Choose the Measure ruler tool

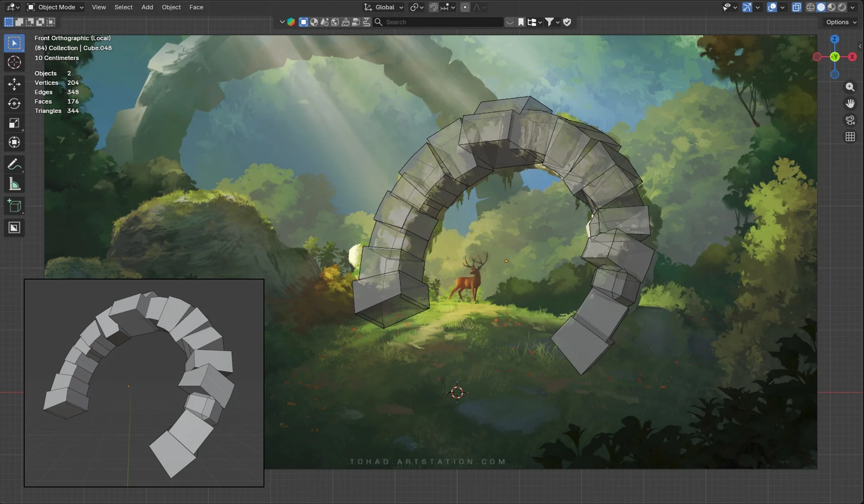[x=14, y=184]
